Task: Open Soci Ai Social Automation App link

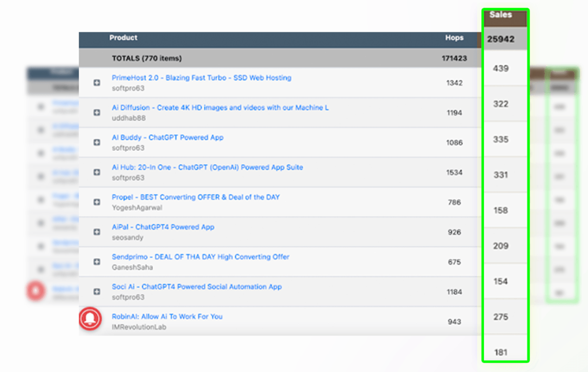Action: click(x=197, y=287)
